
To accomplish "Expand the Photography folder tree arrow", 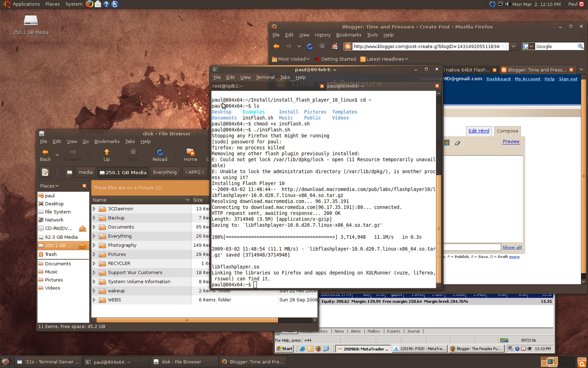I will pos(94,245).
